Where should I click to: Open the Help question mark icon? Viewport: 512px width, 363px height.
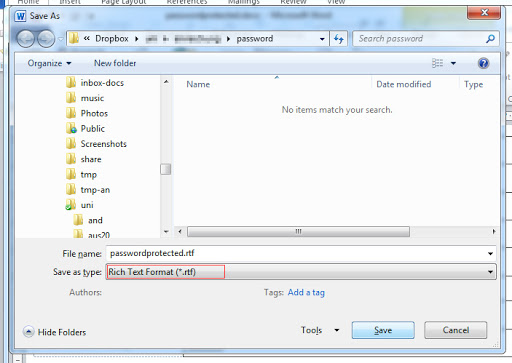coord(483,63)
